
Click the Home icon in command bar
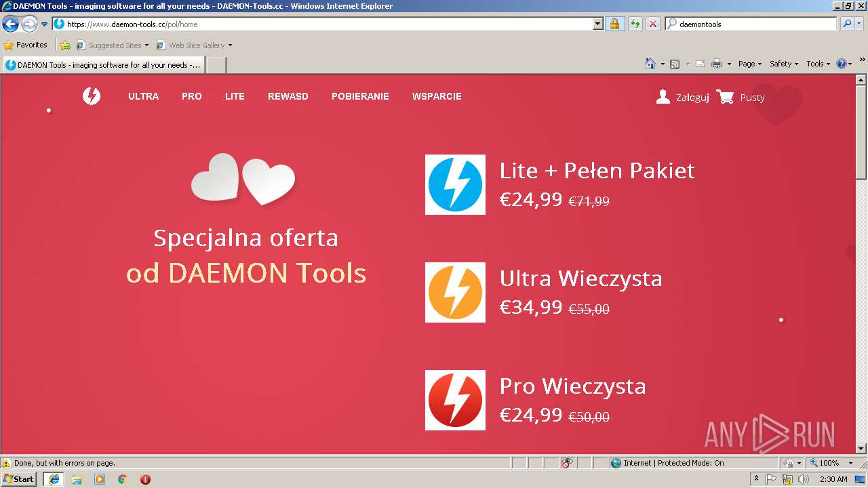[650, 64]
